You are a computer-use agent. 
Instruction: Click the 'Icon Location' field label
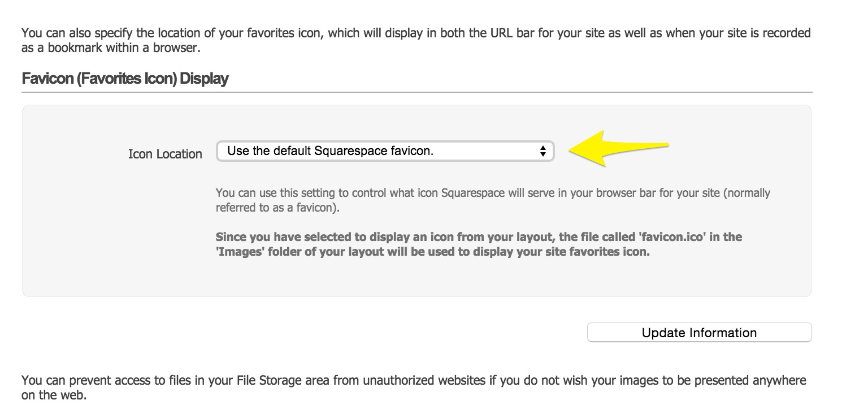(x=165, y=154)
